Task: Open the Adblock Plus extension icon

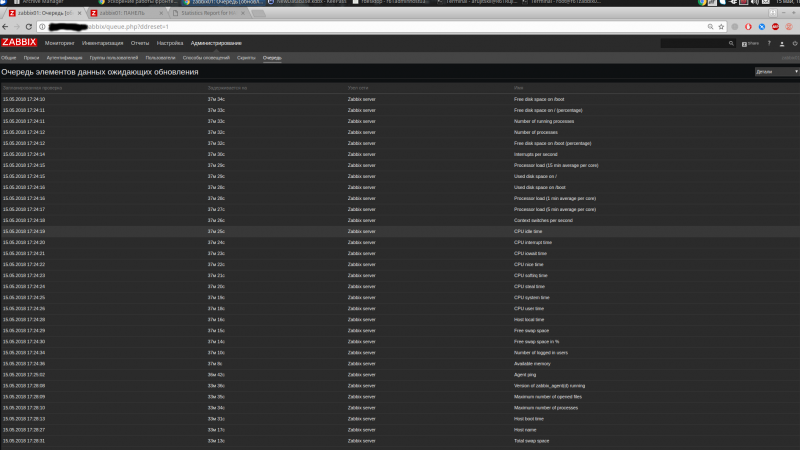Action: tap(775, 27)
